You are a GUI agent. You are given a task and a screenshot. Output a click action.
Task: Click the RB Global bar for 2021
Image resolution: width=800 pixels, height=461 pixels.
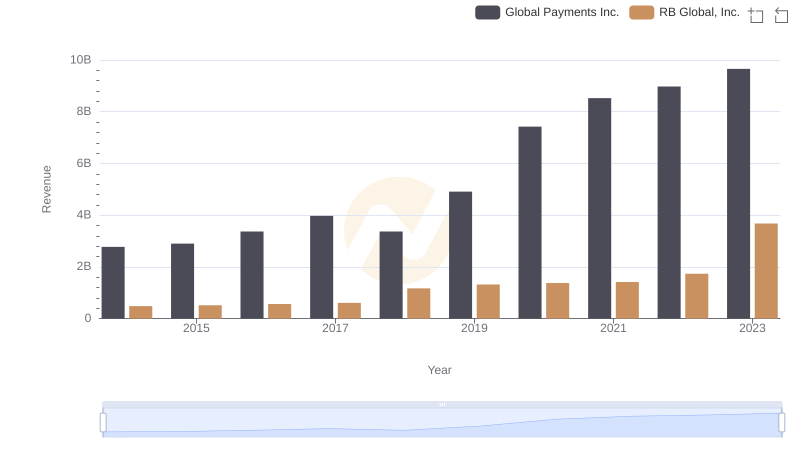pos(627,300)
